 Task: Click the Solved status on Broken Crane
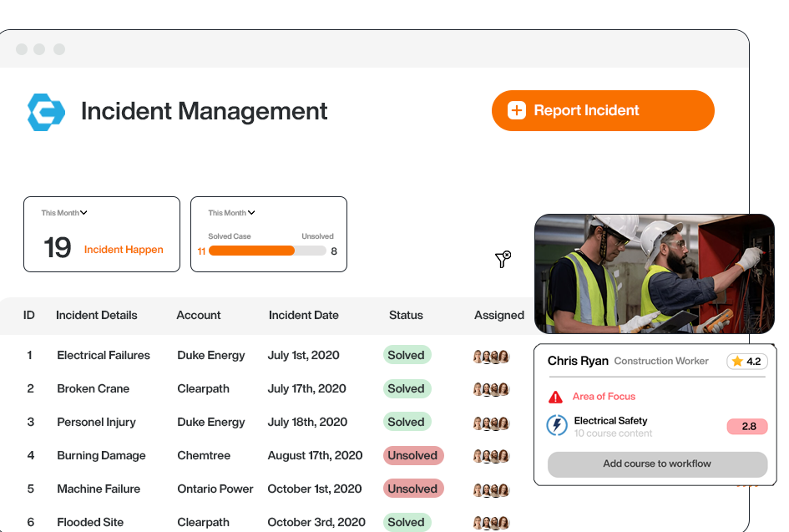407,389
